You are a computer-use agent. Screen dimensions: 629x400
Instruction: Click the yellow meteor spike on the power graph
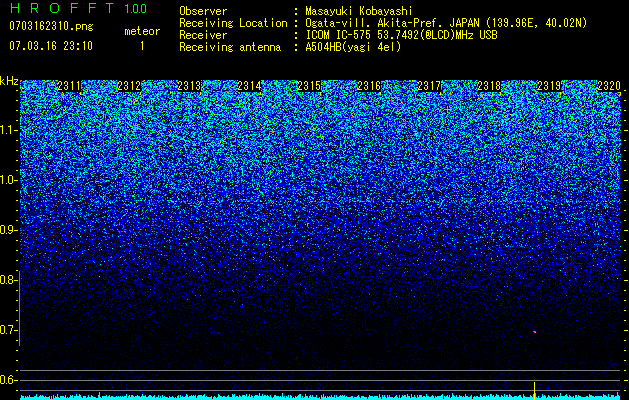(x=534, y=391)
